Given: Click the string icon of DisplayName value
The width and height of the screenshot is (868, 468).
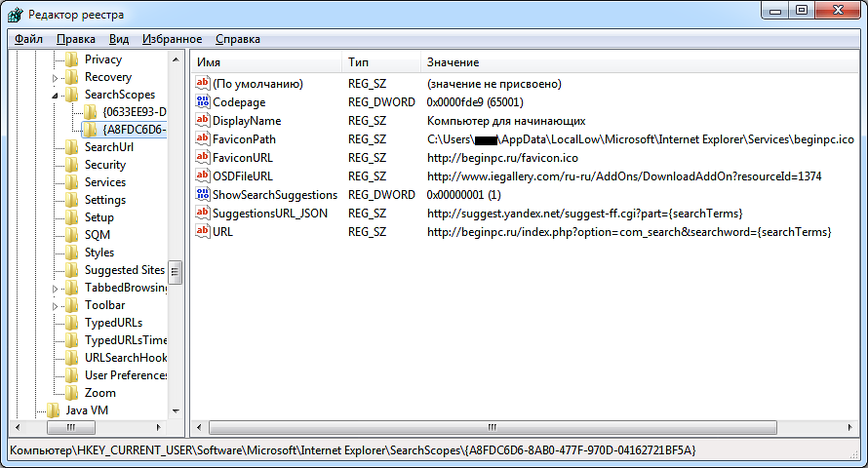Looking at the screenshot, I should [203, 121].
